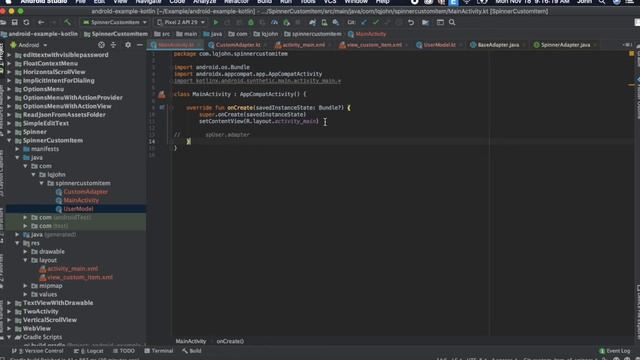Switch to the CustomAdapter.kt tab
The height and width of the screenshot is (360, 640).
pyautogui.click(x=238, y=45)
